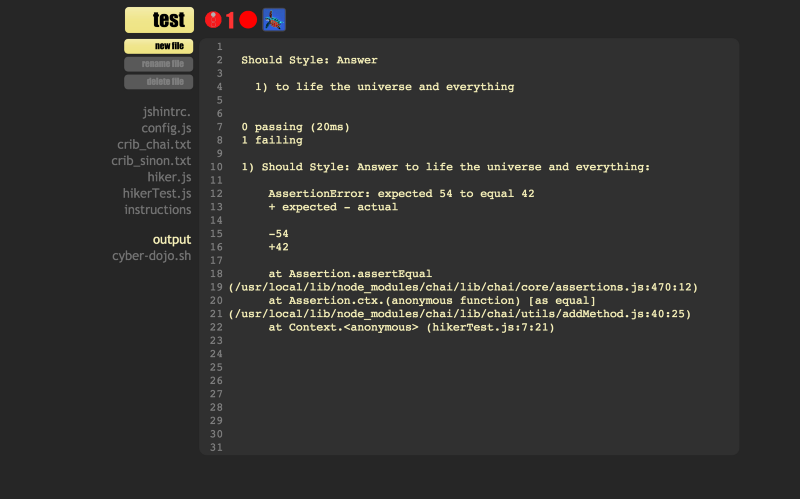The image size is (800, 499).
Task: Click the solid red circle light
Action: point(248,19)
